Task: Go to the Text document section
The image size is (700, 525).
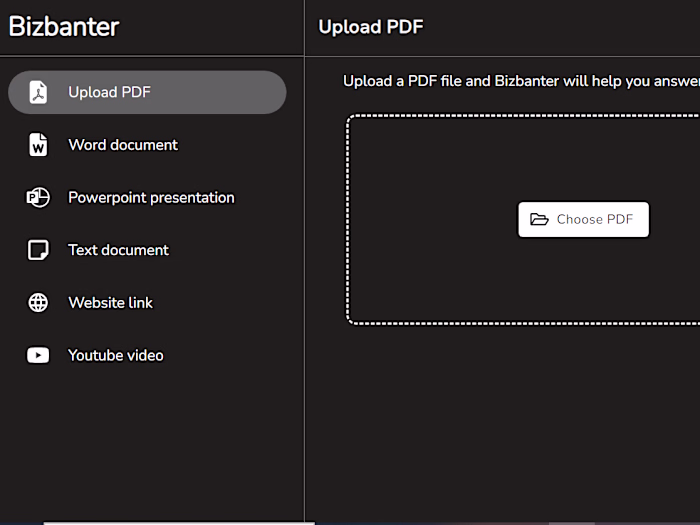Action: pyautogui.click(x=118, y=250)
